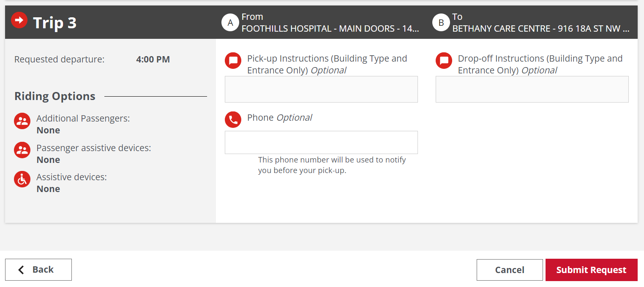The height and width of the screenshot is (287, 644).
Task: Click inside the Pick-up Instructions text box
Action: 321,89
